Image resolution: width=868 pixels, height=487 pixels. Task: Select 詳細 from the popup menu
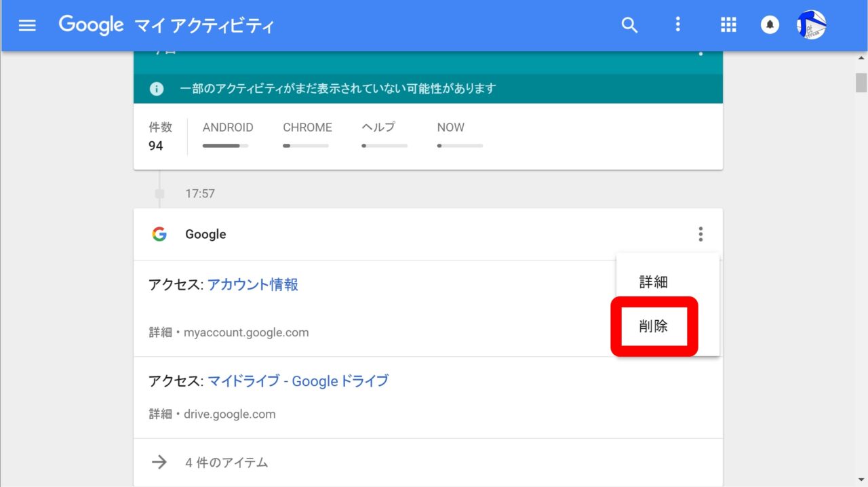click(x=653, y=282)
